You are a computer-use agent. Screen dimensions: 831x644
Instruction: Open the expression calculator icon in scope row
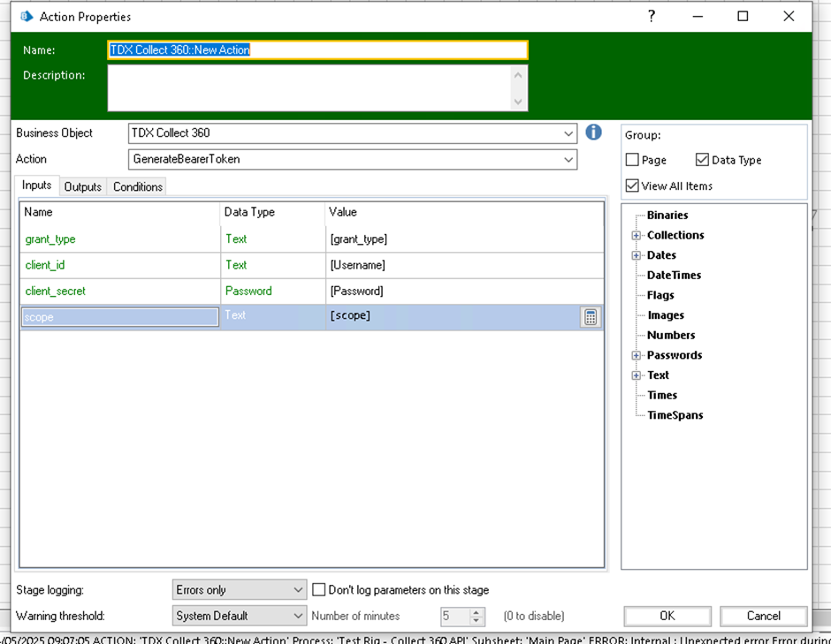[591, 317]
